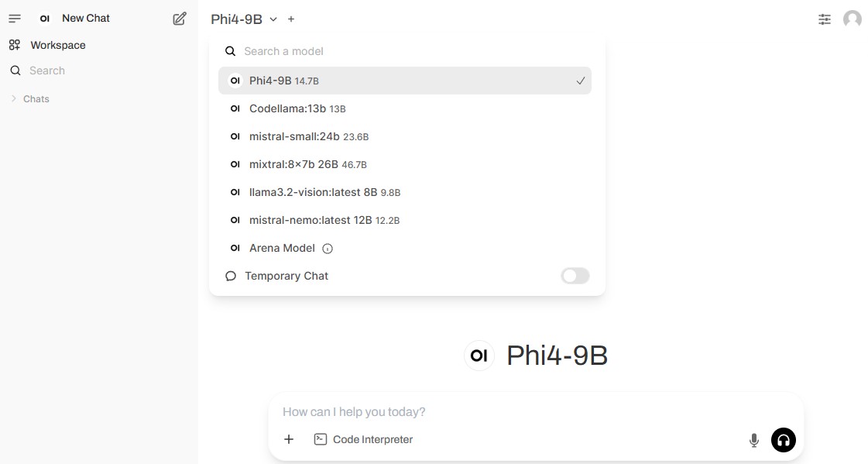Click the Search a model field

(410, 51)
